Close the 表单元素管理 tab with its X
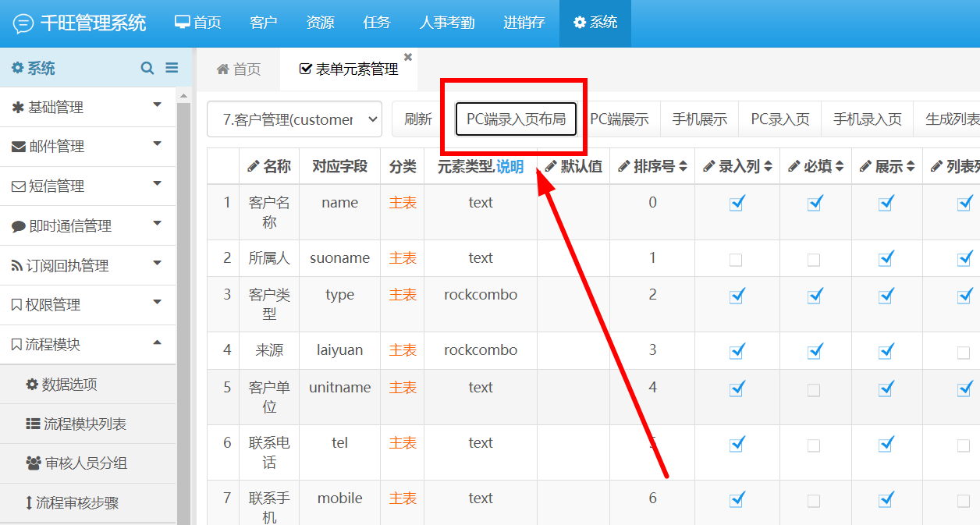The width and height of the screenshot is (980, 525). [x=407, y=57]
